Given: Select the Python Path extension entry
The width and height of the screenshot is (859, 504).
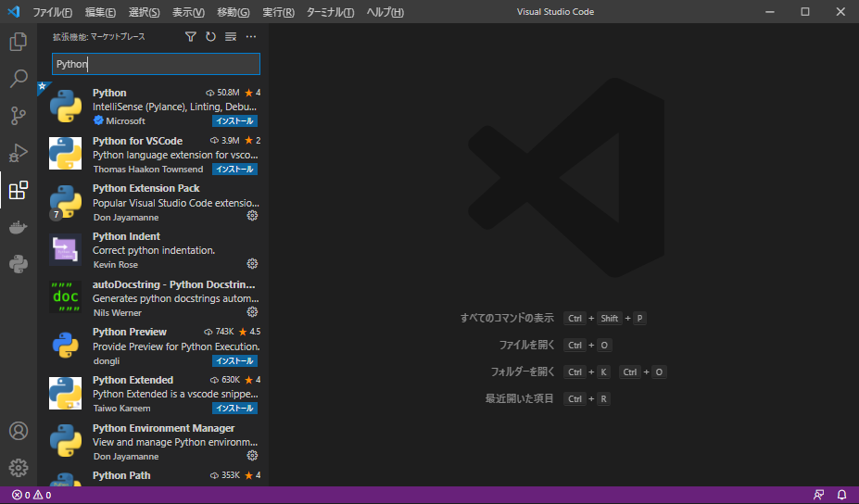Looking at the screenshot, I should tap(153, 476).
